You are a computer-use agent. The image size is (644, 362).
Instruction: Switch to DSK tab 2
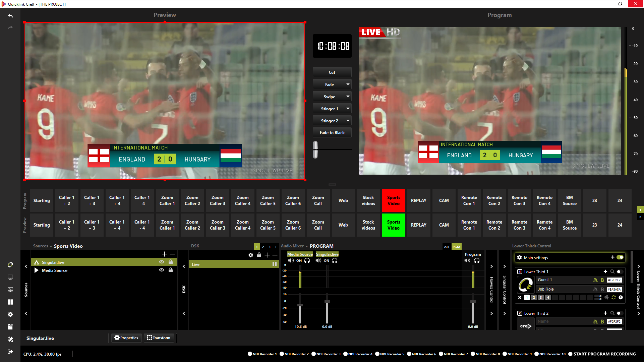pos(263,247)
